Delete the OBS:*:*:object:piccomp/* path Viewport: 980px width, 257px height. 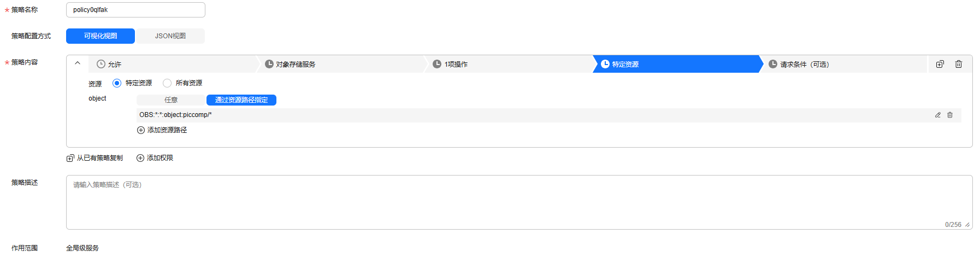(949, 115)
